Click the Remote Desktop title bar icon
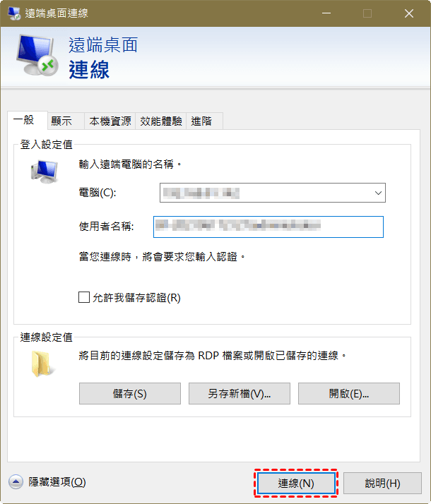Image resolution: width=431 pixels, height=504 pixels. point(14,13)
